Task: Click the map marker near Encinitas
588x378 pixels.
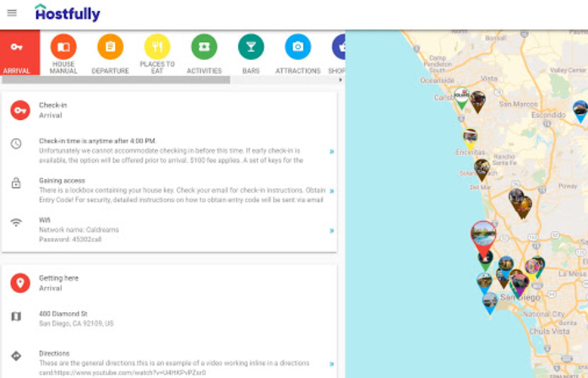Action: 470,137
